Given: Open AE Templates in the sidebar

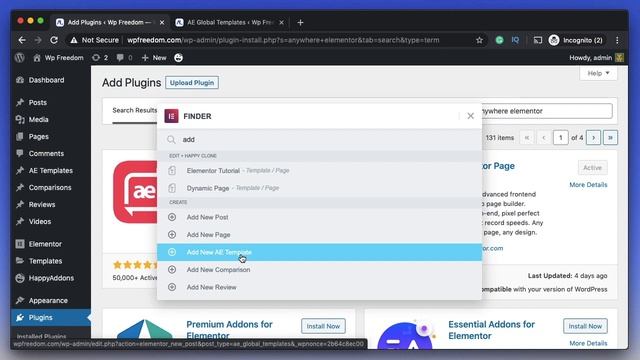Looking at the screenshot, I should click(51, 171).
